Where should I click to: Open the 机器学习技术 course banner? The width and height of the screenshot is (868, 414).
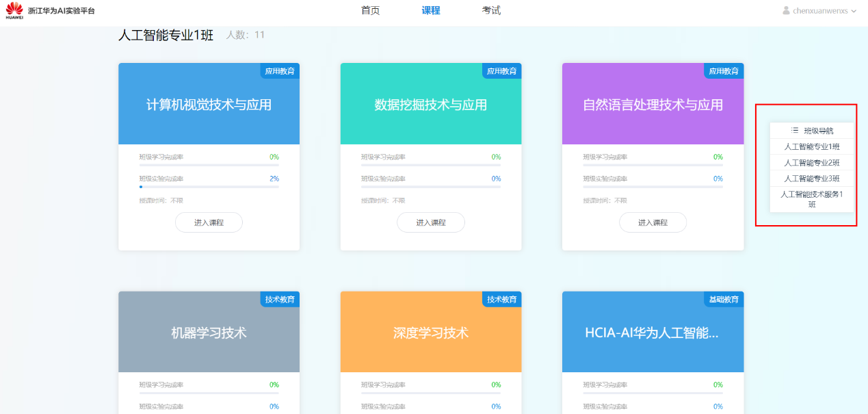(x=209, y=333)
